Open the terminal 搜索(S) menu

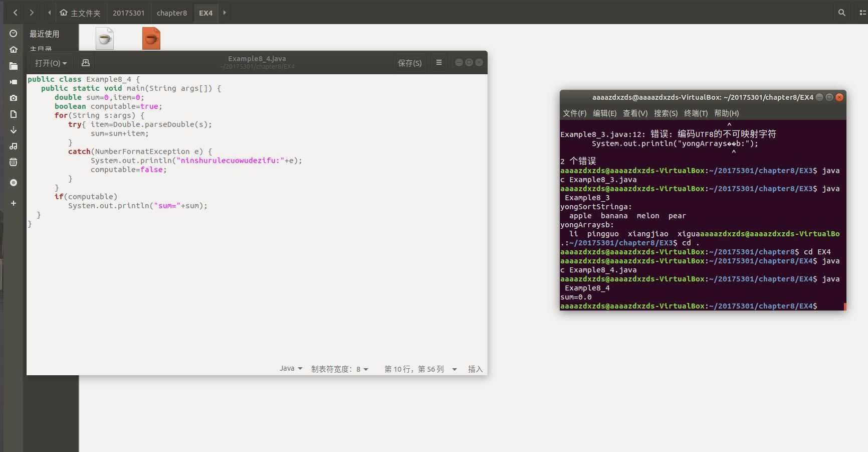click(x=666, y=113)
